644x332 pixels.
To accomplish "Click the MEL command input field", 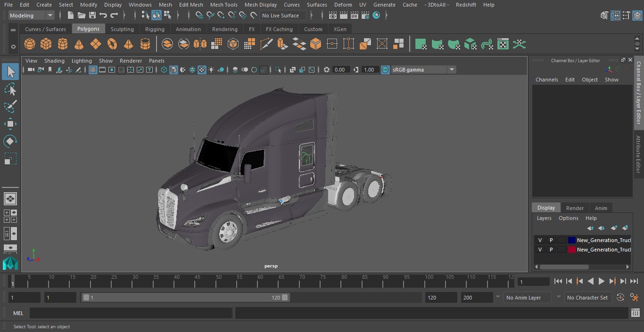I will [131, 313].
